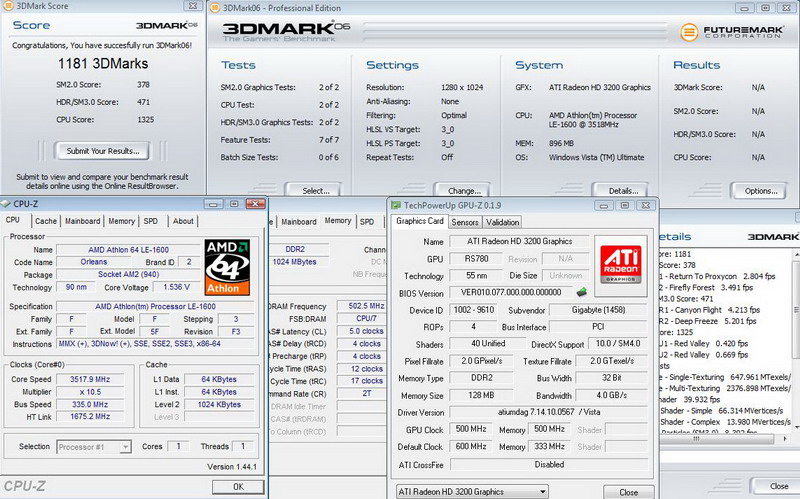This screenshot has height=499, width=800.
Task: Click the CPU-Z Name field AMD Athlon 64 LE-1600
Action: point(128,250)
